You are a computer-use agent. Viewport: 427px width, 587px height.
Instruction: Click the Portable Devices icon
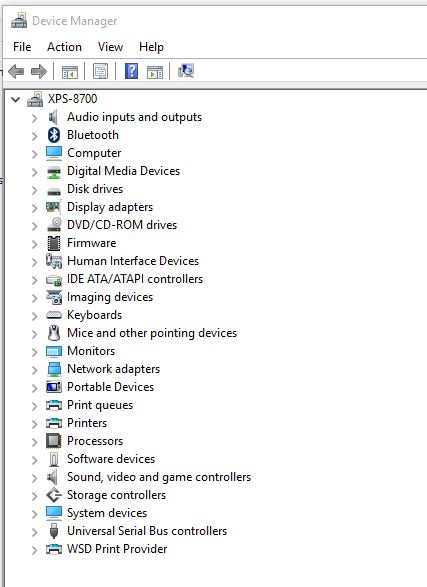(x=54, y=387)
